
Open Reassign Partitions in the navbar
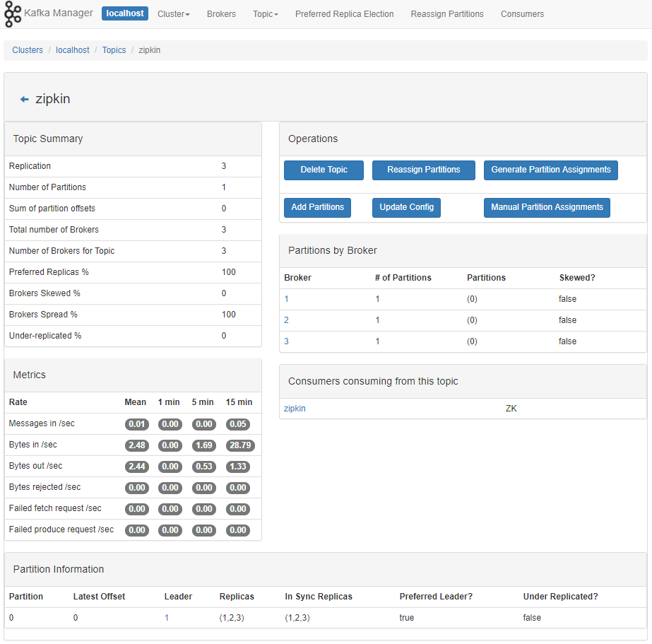click(x=447, y=14)
